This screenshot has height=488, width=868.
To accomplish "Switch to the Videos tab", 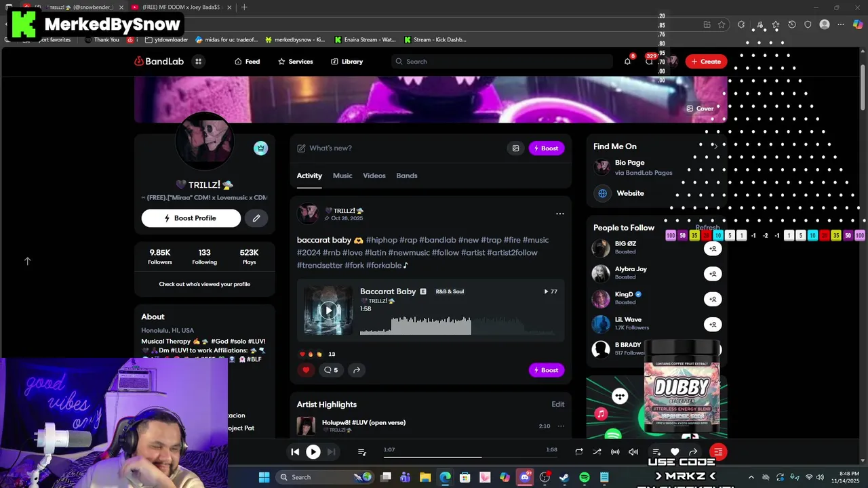I will 374,176.
